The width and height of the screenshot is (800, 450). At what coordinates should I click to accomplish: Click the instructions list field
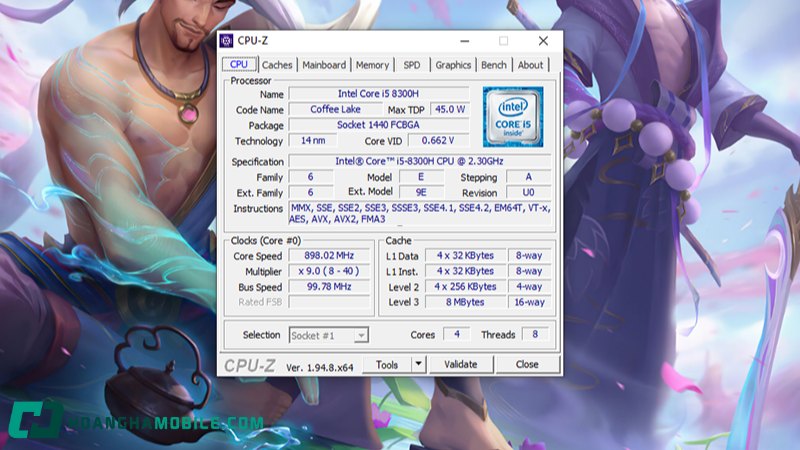coord(419,213)
